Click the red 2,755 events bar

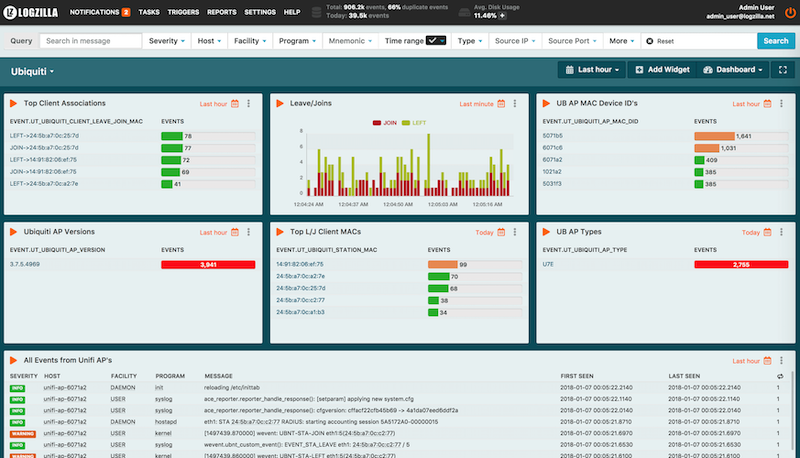tap(741, 265)
